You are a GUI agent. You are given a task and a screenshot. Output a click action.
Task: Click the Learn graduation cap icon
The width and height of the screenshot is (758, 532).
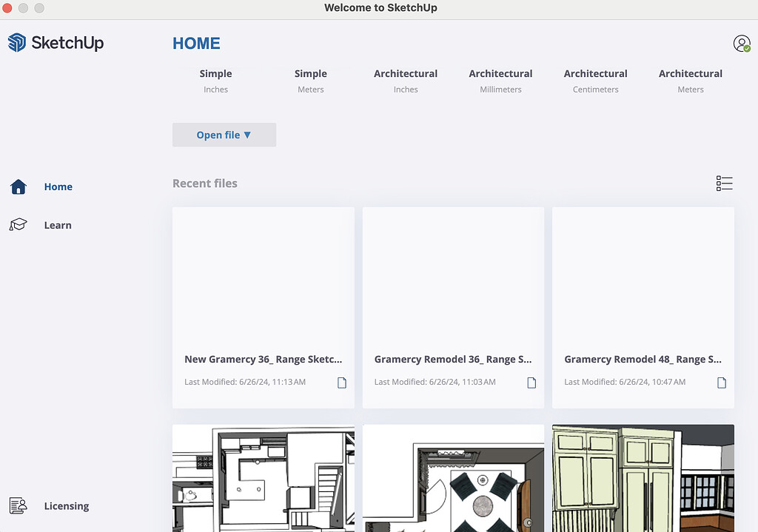18,224
